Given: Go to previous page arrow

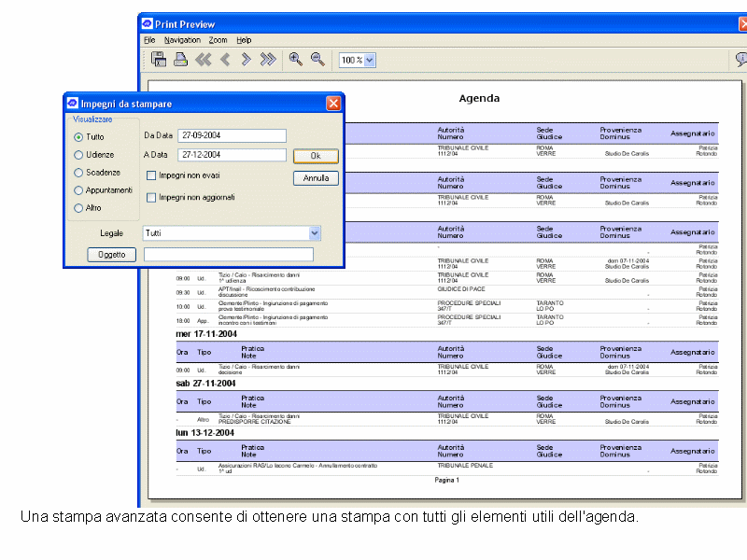Looking at the screenshot, I should (x=225, y=60).
